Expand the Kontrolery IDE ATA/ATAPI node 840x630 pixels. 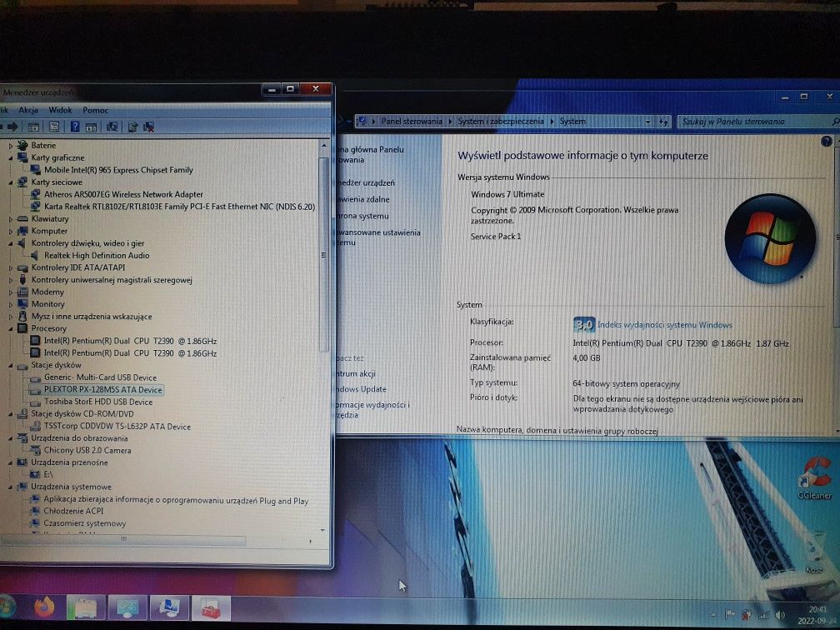(10, 267)
